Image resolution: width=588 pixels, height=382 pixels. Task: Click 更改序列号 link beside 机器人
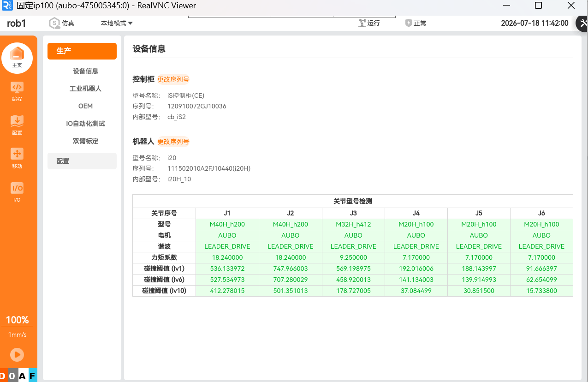coord(173,142)
